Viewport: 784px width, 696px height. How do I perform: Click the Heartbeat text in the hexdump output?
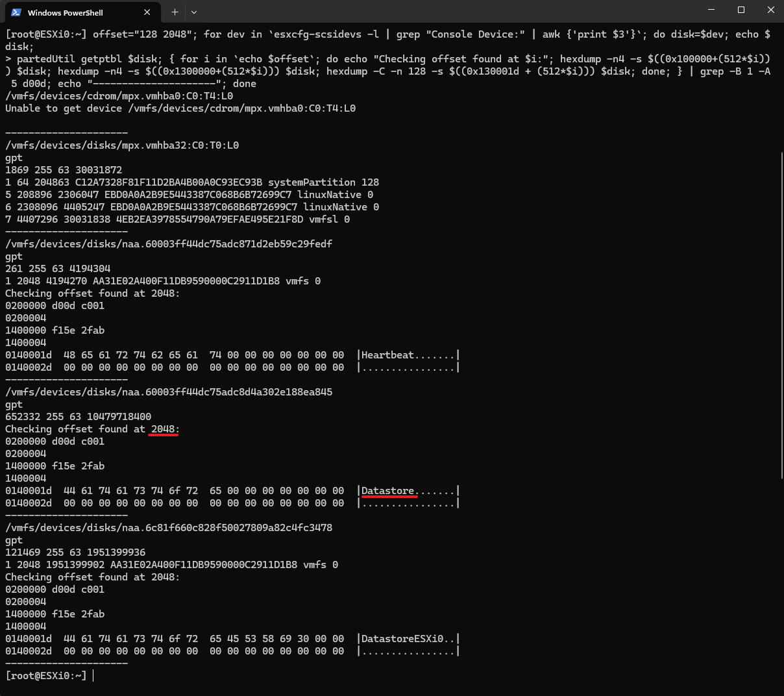pyautogui.click(x=387, y=354)
